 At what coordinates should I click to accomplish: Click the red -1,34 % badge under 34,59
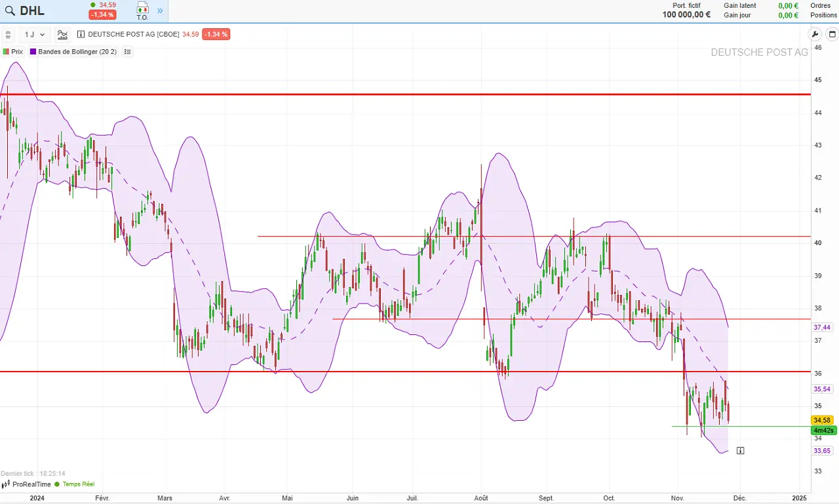click(103, 14)
